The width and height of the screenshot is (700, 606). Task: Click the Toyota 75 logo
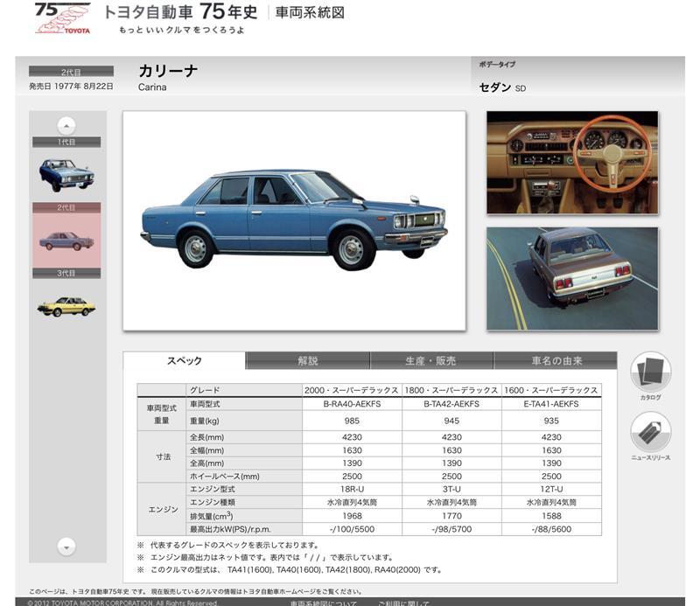pyautogui.click(x=63, y=18)
